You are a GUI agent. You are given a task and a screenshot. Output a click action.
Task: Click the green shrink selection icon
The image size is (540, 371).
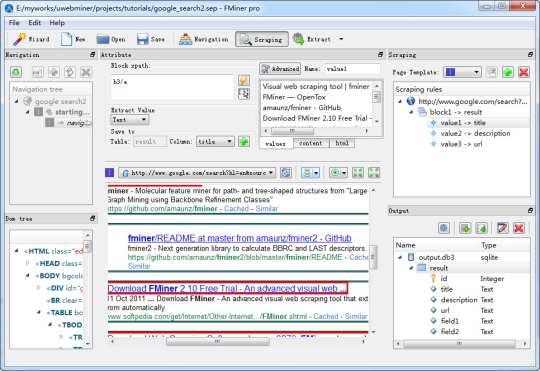pos(358,173)
